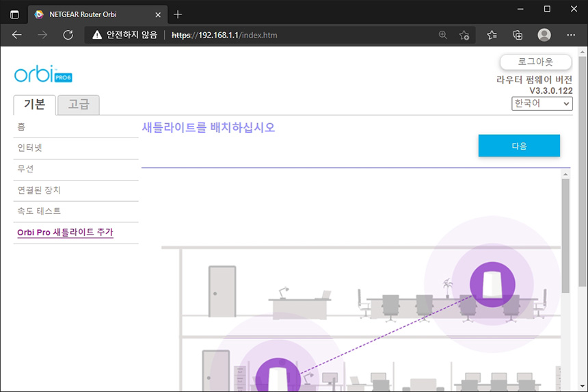The height and width of the screenshot is (392, 588).
Task: Click the lower-floor Orbi router icon in diagram
Action: 278,375
